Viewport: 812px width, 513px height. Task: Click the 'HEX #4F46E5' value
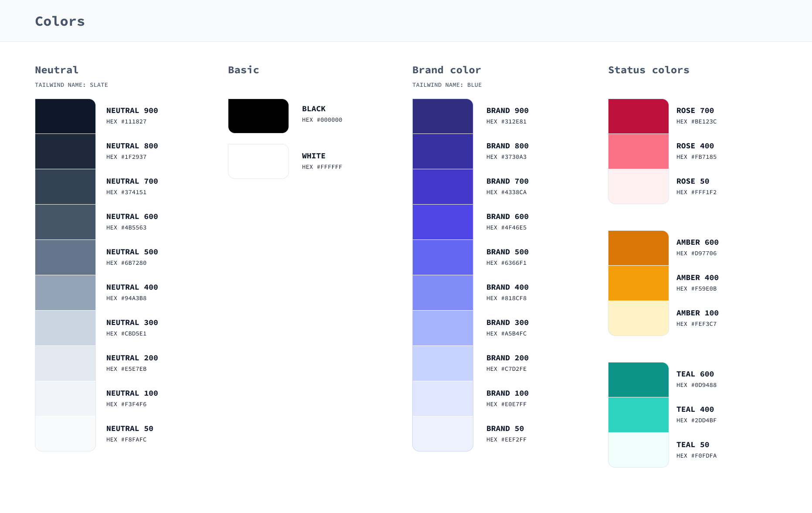[506, 228]
